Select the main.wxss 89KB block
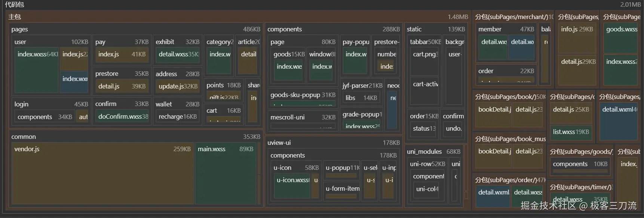 point(226,173)
